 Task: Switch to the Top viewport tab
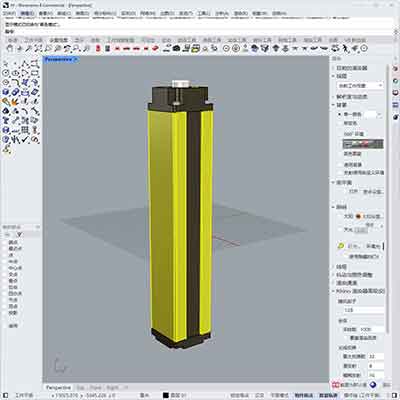coord(80,388)
